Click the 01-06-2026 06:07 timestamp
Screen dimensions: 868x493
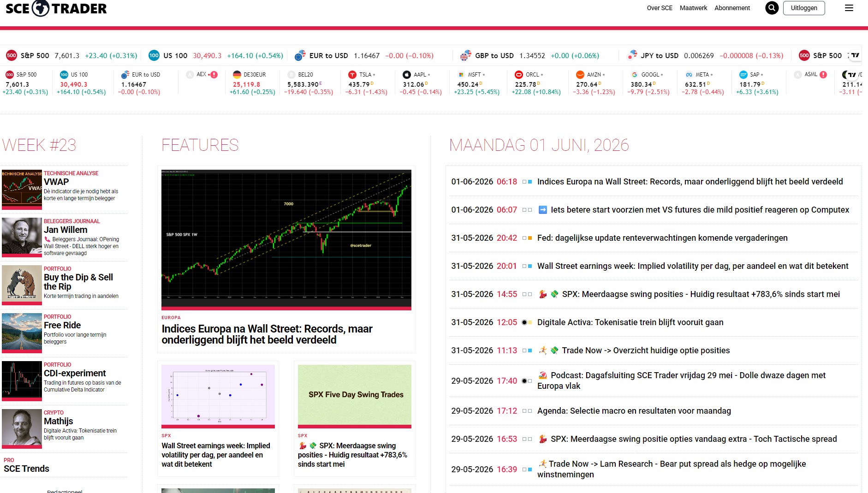(x=484, y=210)
